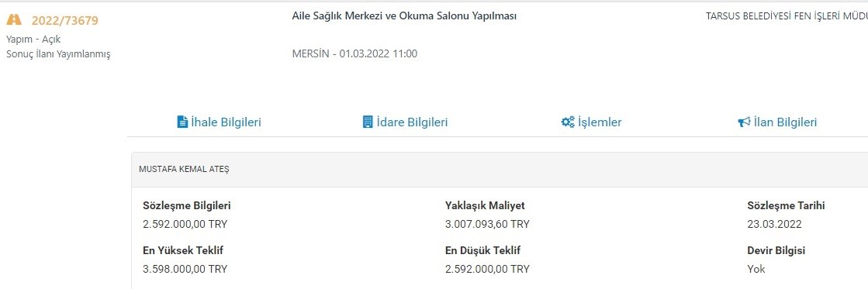Screen dimensions: 868x289
Task: Click the megaphone icon of İlan Bilgileri
Action: point(744,122)
